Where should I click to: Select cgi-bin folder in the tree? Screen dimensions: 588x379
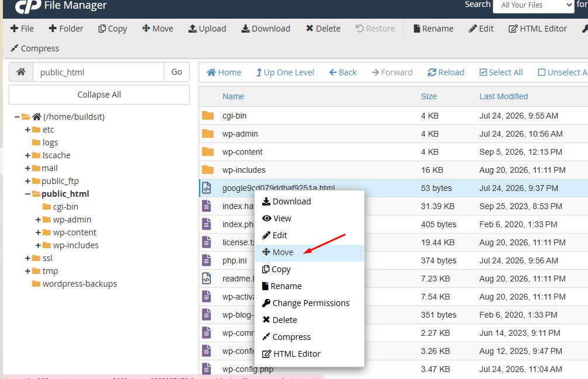pos(60,207)
